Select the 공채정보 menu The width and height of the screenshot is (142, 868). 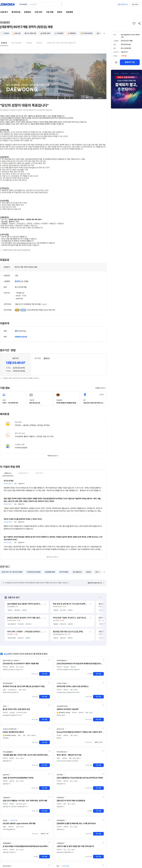tap(27, 12)
